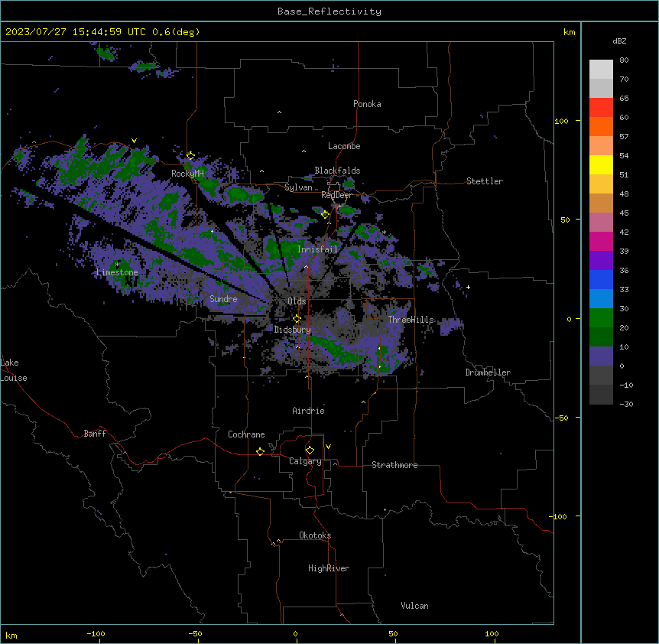Select the Banff label
The height and width of the screenshot is (644, 659).
pos(95,434)
